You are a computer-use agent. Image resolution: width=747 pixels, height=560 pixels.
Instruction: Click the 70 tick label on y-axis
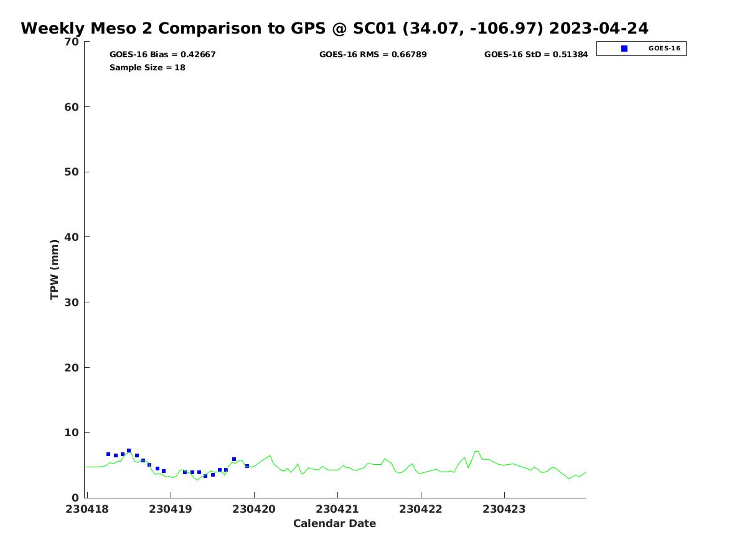tap(72, 42)
